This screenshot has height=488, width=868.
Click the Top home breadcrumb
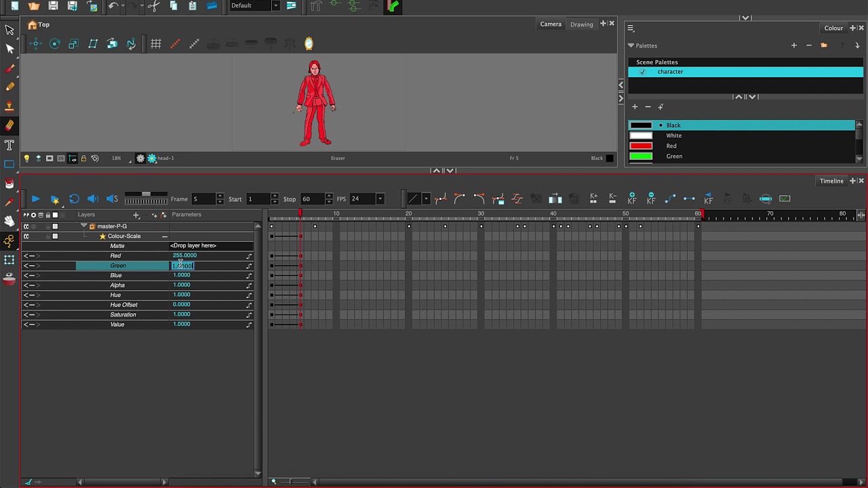pos(39,24)
